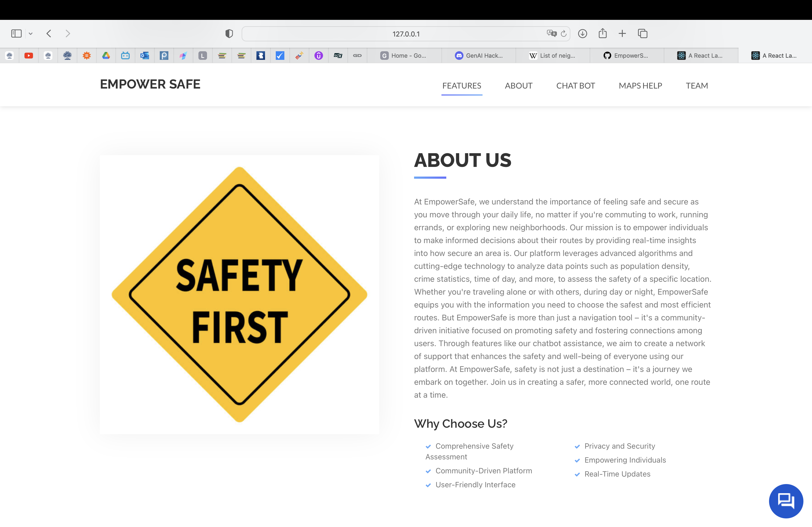
Task: Open the Google Drive pinned tab
Action: tap(106, 56)
